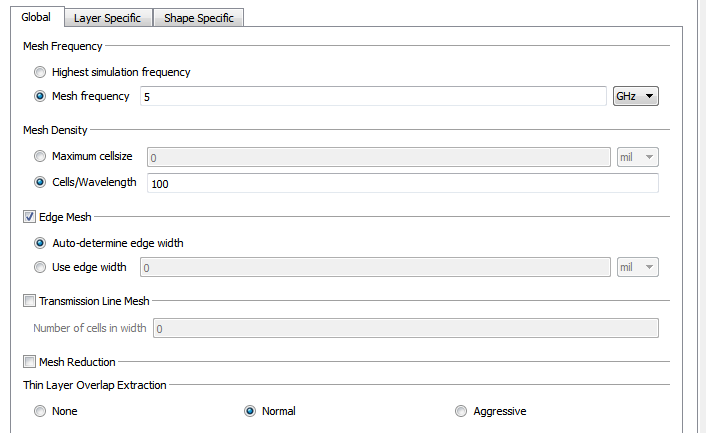Viewport: 706px width, 433px height.
Task: Click the Mesh frequency value field
Action: (372, 97)
